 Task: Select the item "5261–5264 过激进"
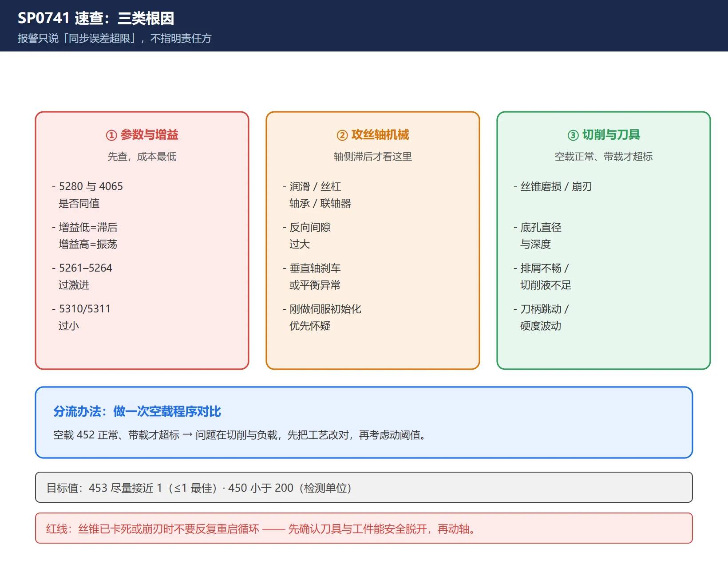[82, 276]
